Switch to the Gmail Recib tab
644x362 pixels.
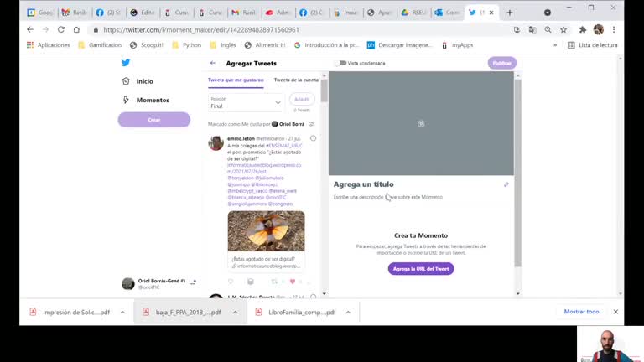pos(244,13)
